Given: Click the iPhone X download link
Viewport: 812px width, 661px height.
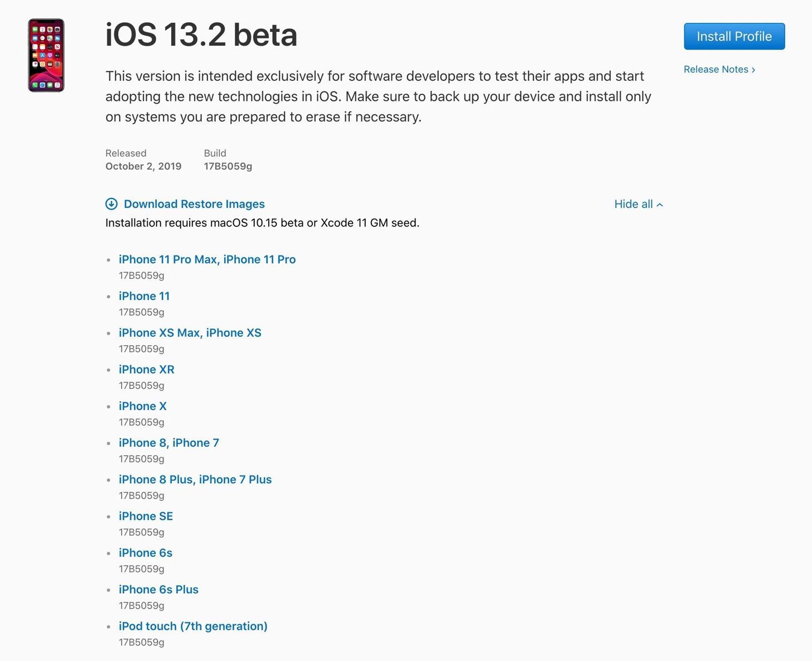Looking at the screenshot, I should (142, 406).
